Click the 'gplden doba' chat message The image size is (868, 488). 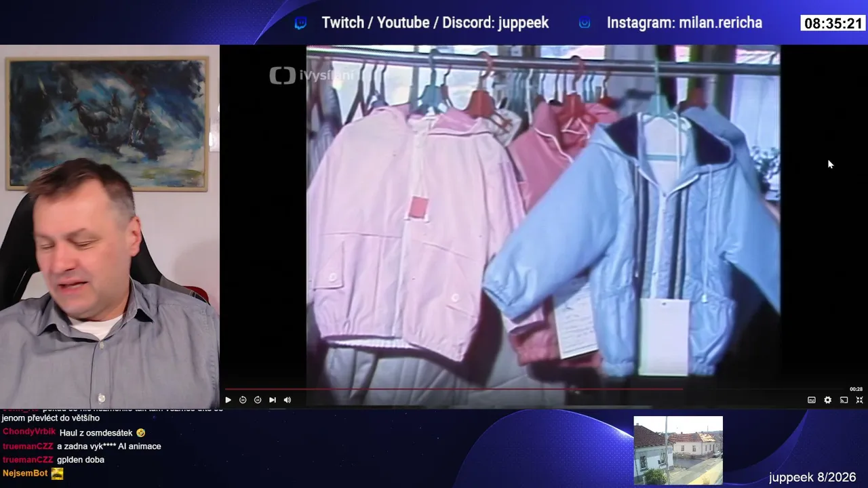[x=81, y=460]
